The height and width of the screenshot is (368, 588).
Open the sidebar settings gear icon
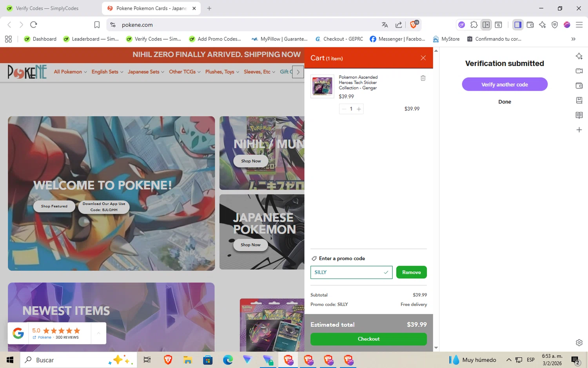click(x=579, y=342)
